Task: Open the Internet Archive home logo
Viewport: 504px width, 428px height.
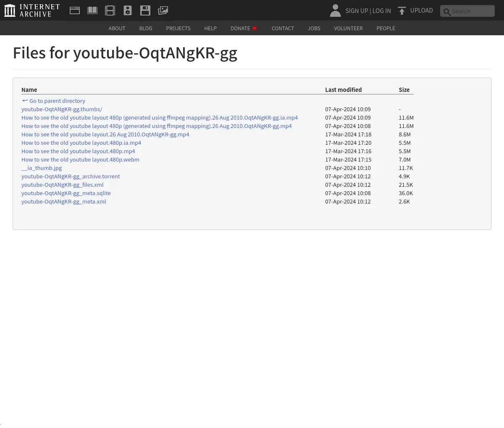Action: [x=32, y=10]
